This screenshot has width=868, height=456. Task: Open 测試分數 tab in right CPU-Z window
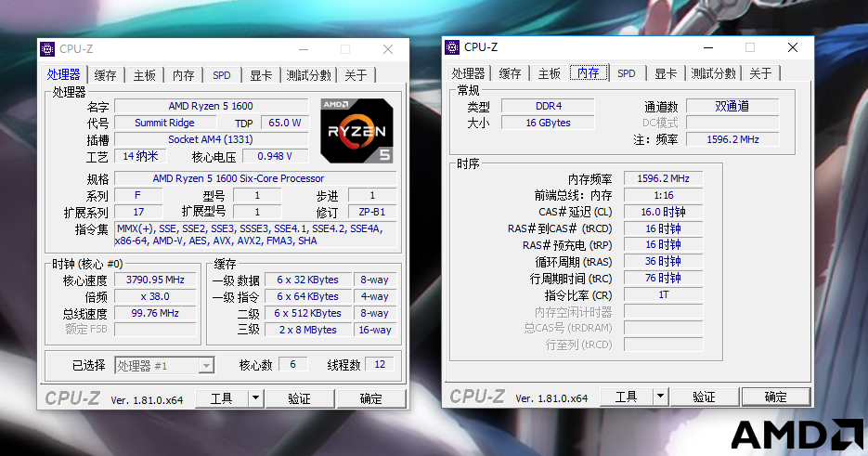[713, 73]
